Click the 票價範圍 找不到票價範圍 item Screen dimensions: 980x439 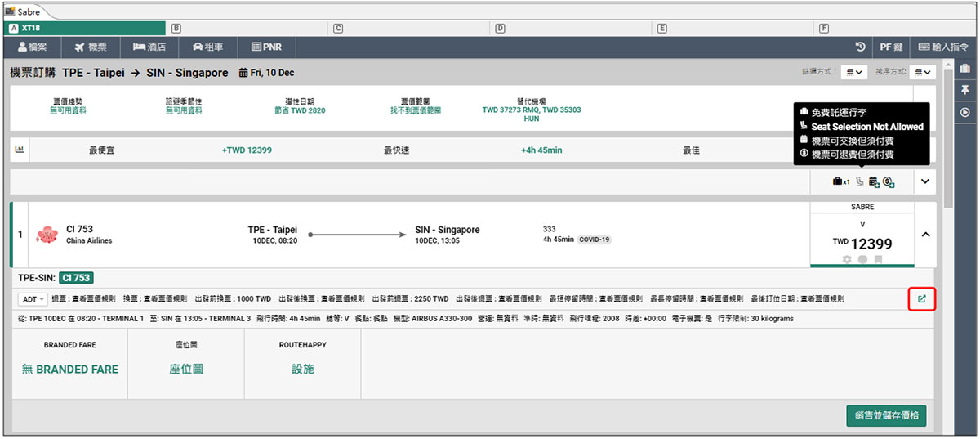coord(416,105)
